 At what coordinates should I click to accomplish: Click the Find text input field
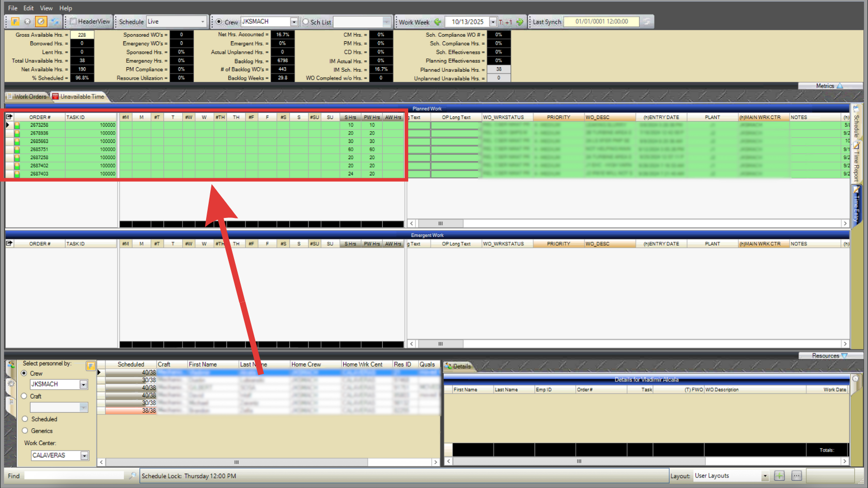coord(74,476)
